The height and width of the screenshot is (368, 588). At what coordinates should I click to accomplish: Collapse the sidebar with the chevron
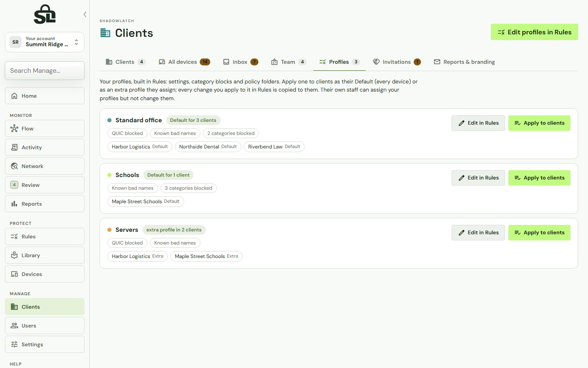tap(85, 14)
